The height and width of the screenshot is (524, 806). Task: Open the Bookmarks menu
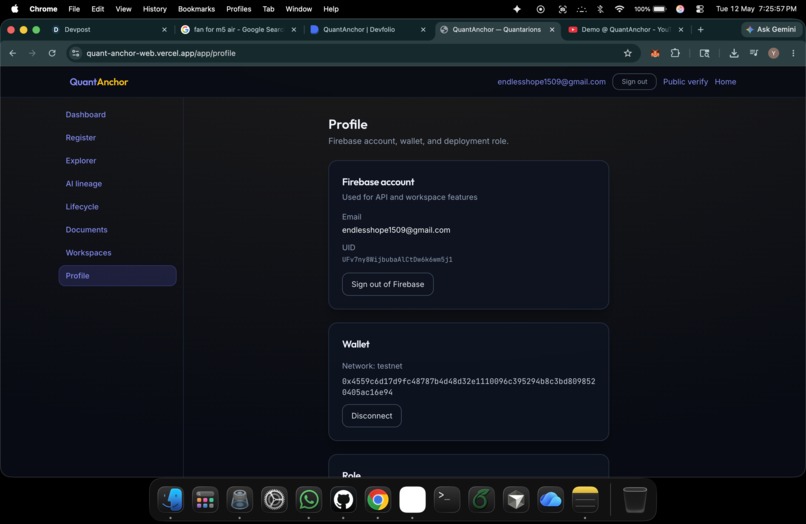[196, 9]
